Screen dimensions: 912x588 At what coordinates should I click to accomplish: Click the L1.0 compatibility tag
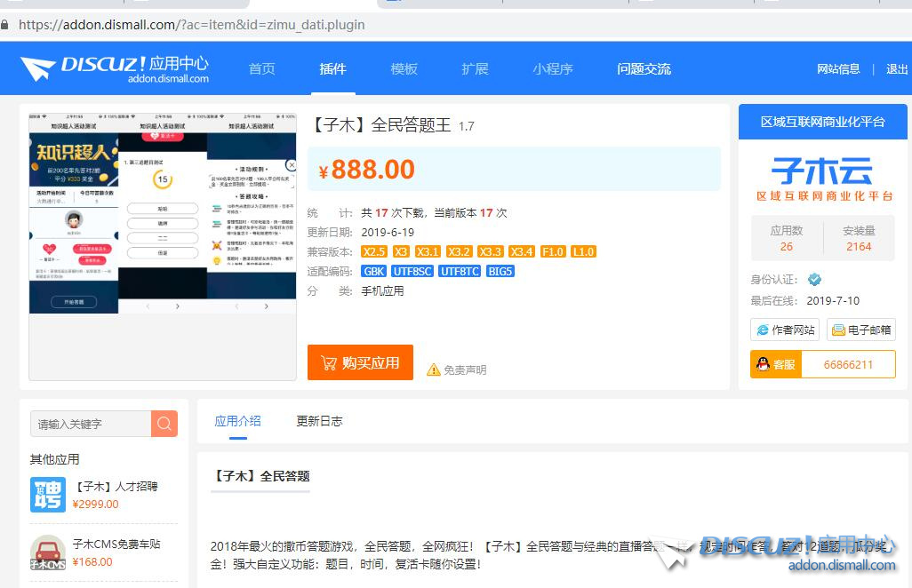pos(583,251)
